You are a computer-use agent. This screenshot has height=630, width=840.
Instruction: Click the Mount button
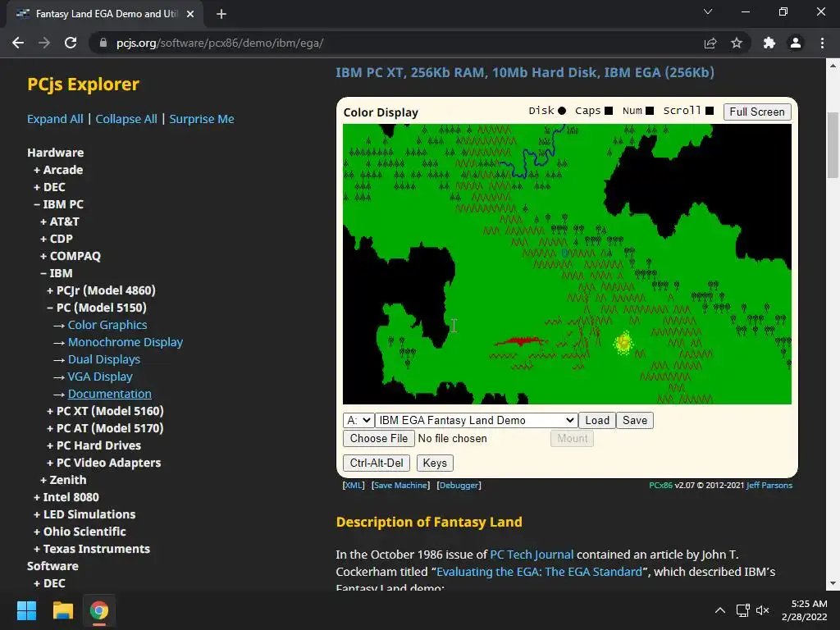pos(572,438)
